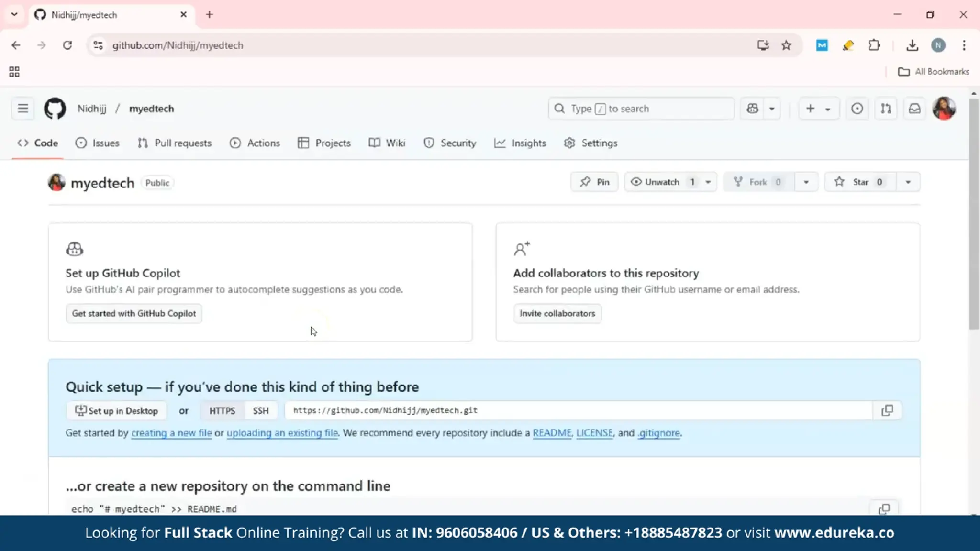Select the SSH clone option

point(261,411)
